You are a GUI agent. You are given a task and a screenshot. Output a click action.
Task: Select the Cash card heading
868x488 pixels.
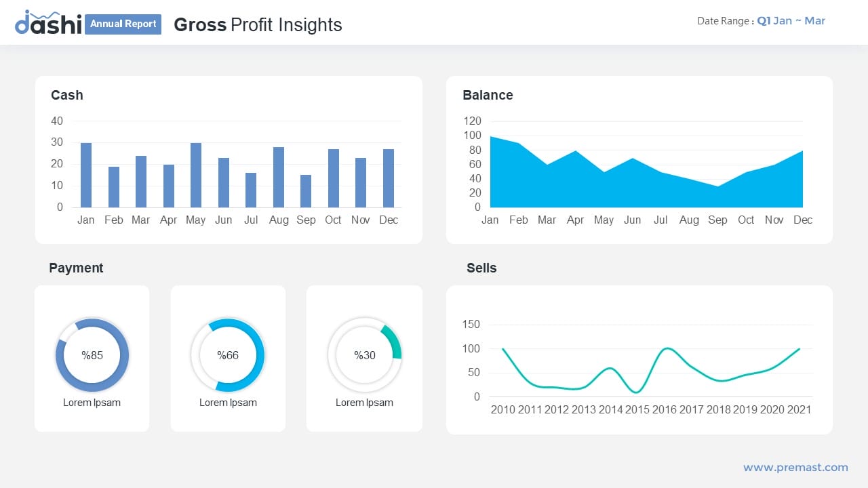[67, 95]
